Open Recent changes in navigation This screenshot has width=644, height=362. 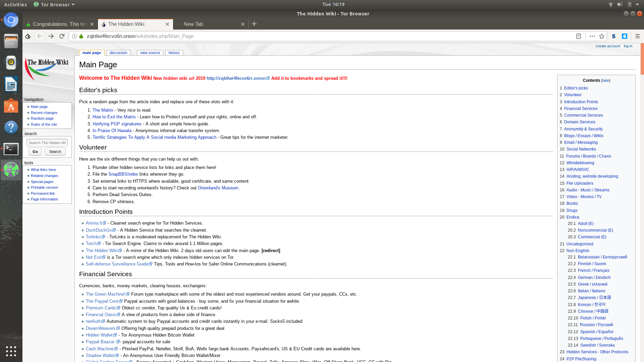(44, 113)
